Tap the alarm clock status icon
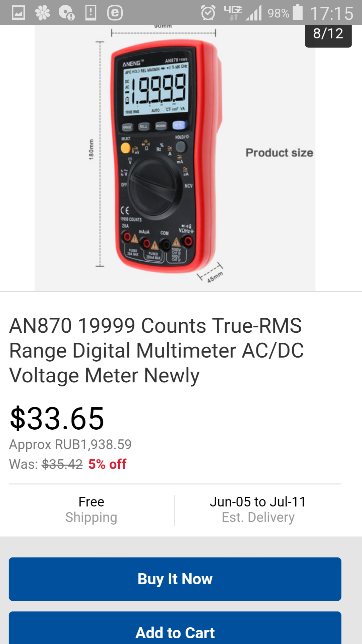This screenshot has height=644, width=362. 208,13
